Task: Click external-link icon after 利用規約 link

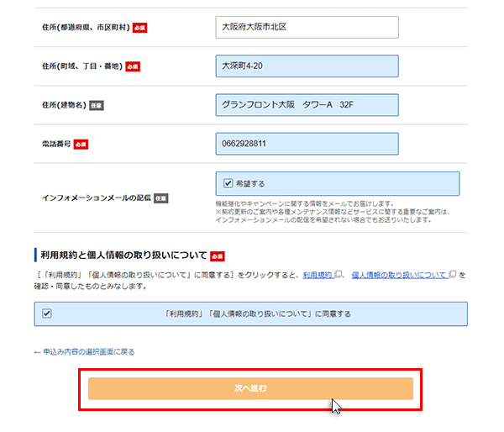Action: (x=339, y=275)
